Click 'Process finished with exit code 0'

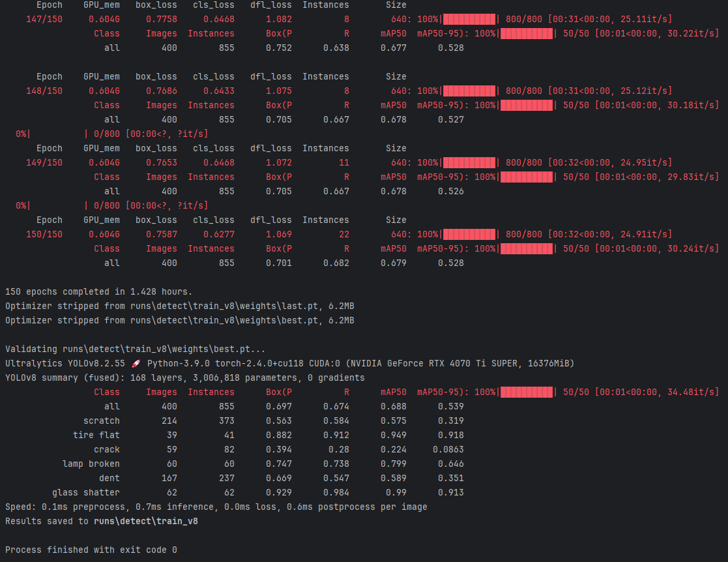click(91, 550)
